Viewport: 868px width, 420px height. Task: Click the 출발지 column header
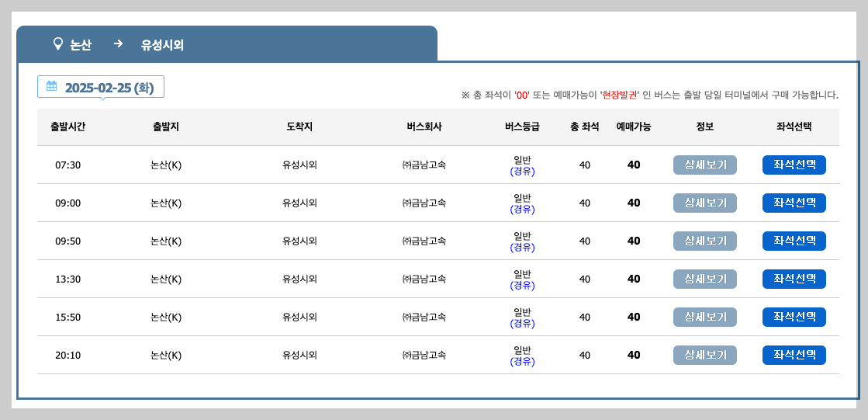166,127
